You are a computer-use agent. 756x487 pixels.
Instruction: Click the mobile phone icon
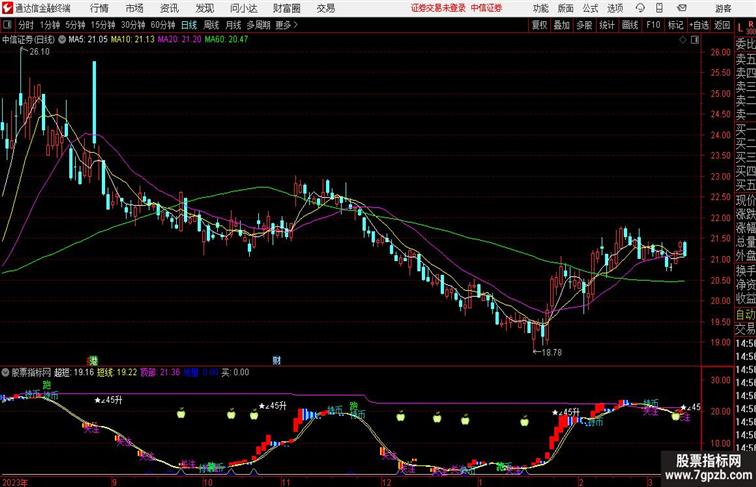660,8
